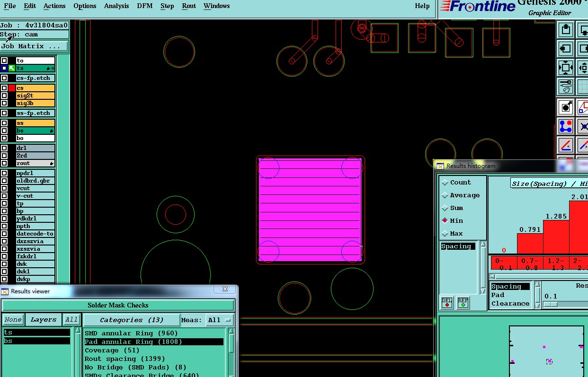Select Clearance in histogram measurement list
This screenshot has width=588, height=377.
510,304
